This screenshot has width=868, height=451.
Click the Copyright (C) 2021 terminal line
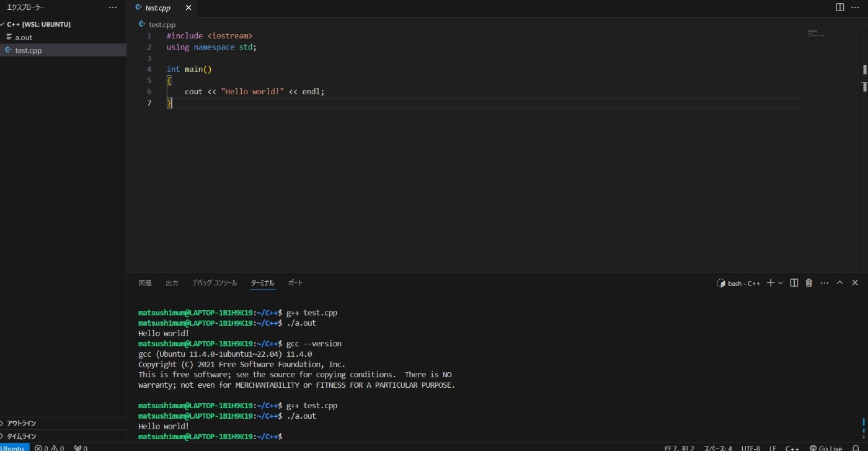click(242, 365)
